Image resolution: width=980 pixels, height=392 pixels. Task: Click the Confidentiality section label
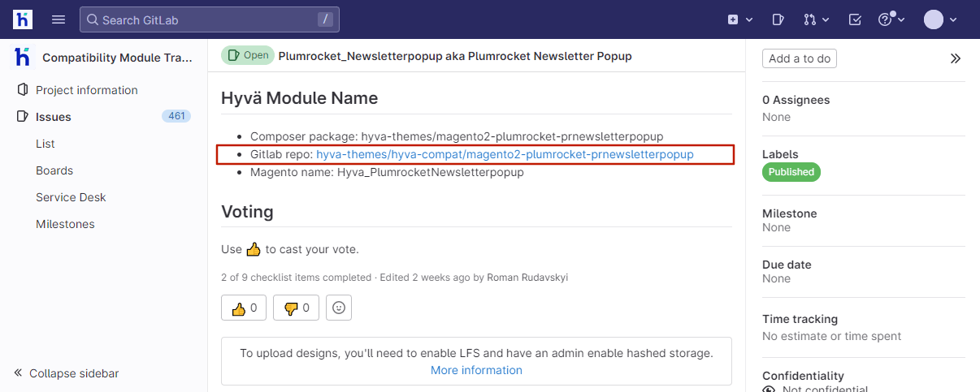coord(803,376)
